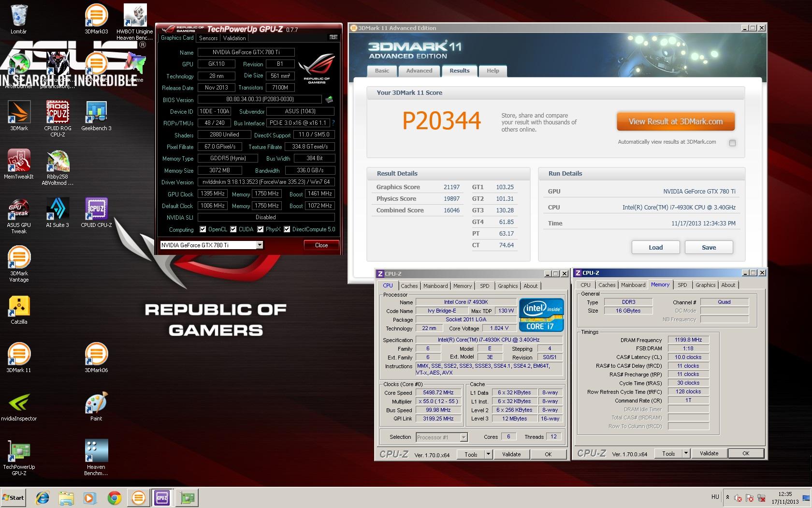Expand the system tray hidden icons arrow
This screenshot has width=812, height=508.
pyautogui.click(x=727, y=497)
